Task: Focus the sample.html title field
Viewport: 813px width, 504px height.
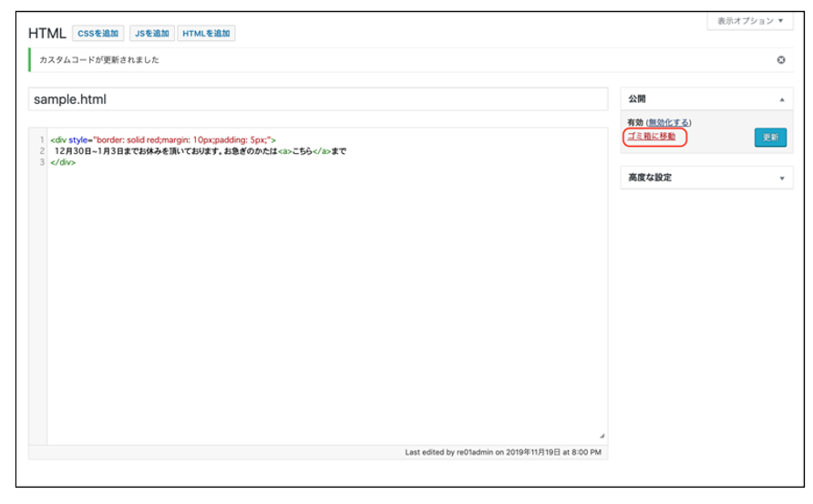Action: pyautogui.click(x=317, y=99)
